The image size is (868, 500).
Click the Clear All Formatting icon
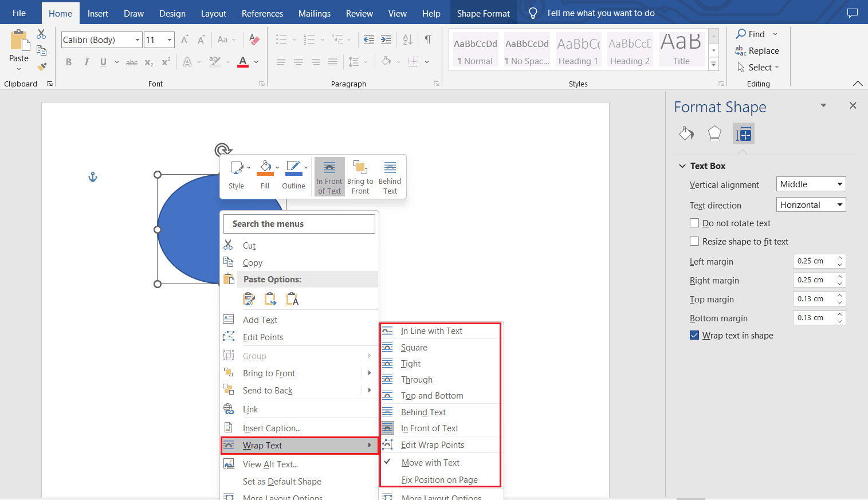[x=254, y=40]
